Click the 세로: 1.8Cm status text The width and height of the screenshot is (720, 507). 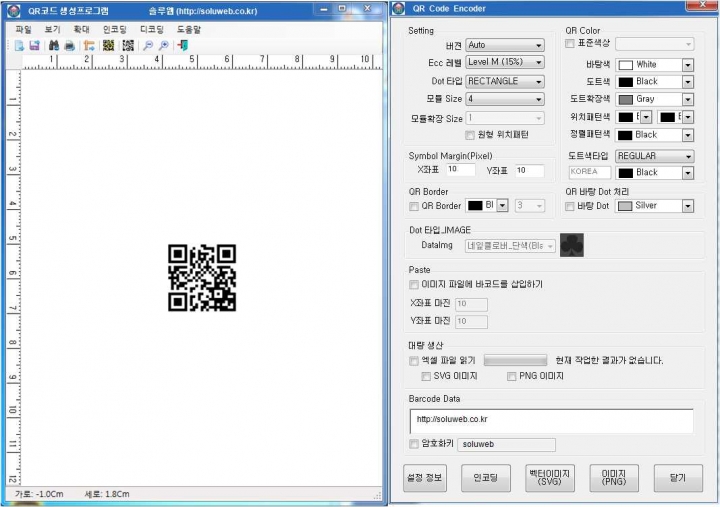tap(107, 494)
